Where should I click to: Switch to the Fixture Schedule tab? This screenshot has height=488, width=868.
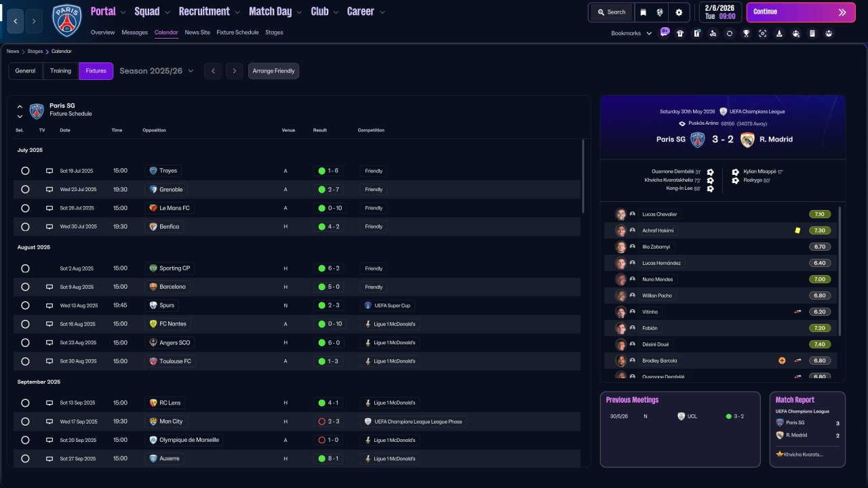tap(237, 33)
